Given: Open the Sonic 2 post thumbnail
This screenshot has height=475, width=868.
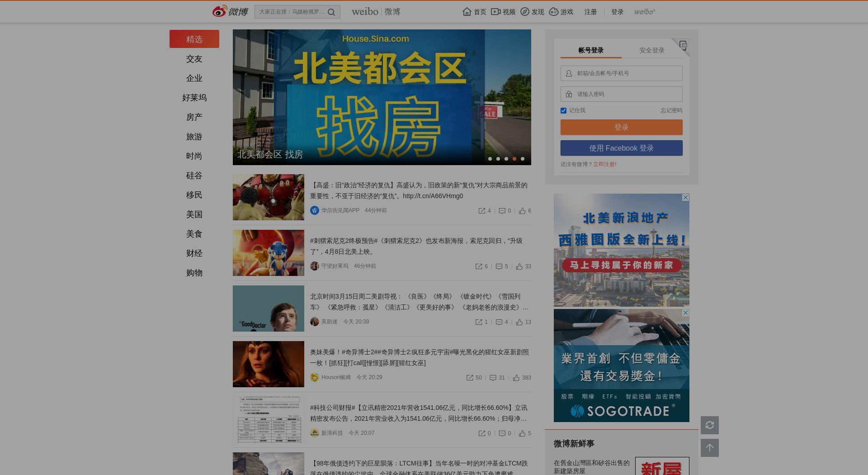Looking at the screenshot, I should tap(269, 253).
